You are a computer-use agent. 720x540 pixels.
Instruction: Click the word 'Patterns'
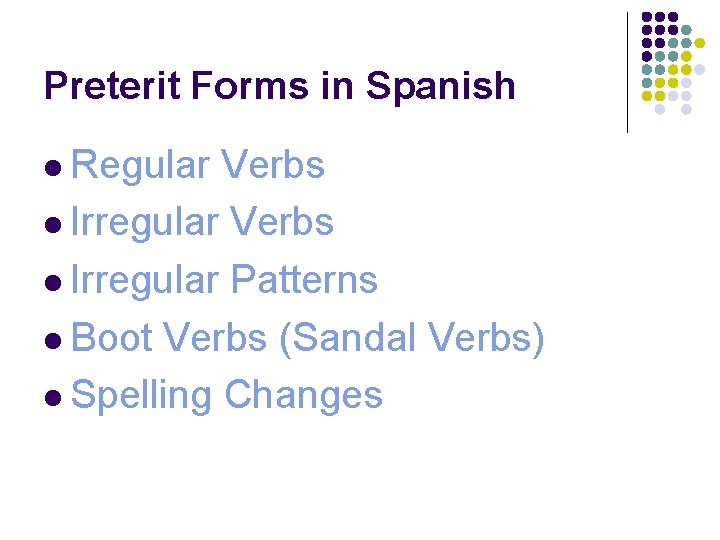click(x=303, y=280)
